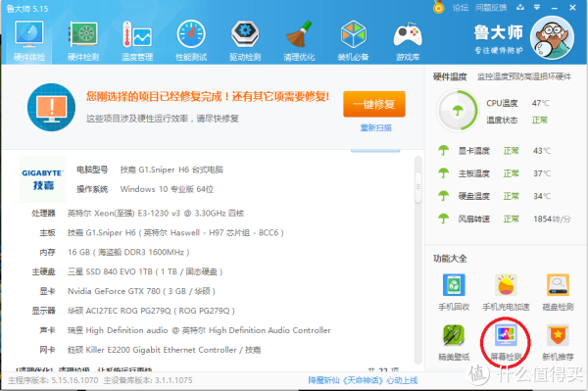Click 问题反馈 link in title bar
This screenshot has width=588, height=391.
(491, 8)
